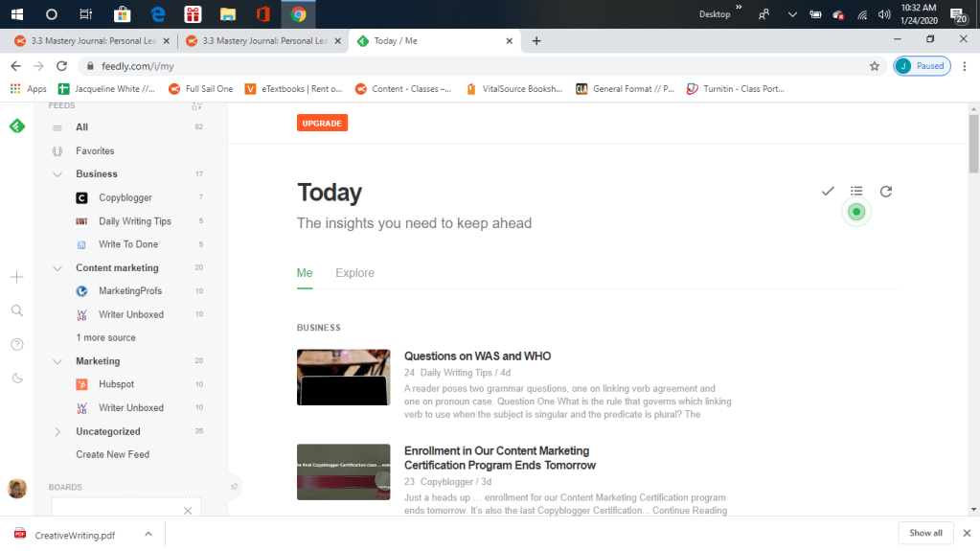
Task: Click the Feedly logo in left sidebar
Action: [x=16, y=126]
